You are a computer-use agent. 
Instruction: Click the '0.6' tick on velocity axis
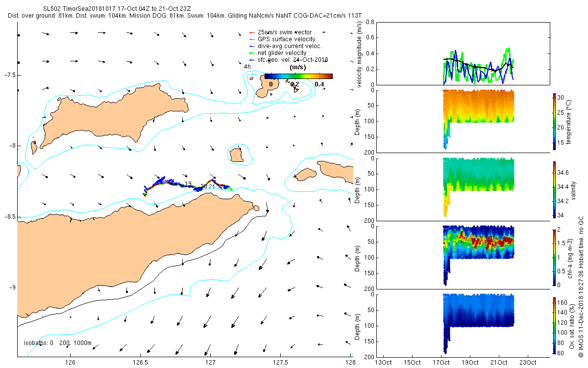point(371,38)
